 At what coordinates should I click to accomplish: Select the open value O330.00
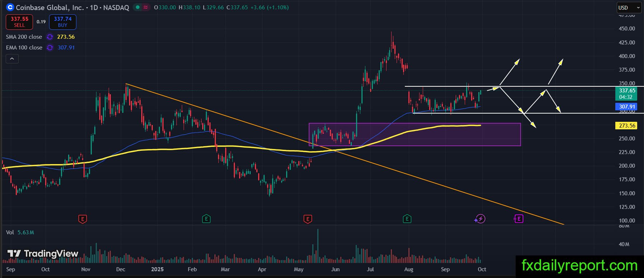(x=165, y=8)
